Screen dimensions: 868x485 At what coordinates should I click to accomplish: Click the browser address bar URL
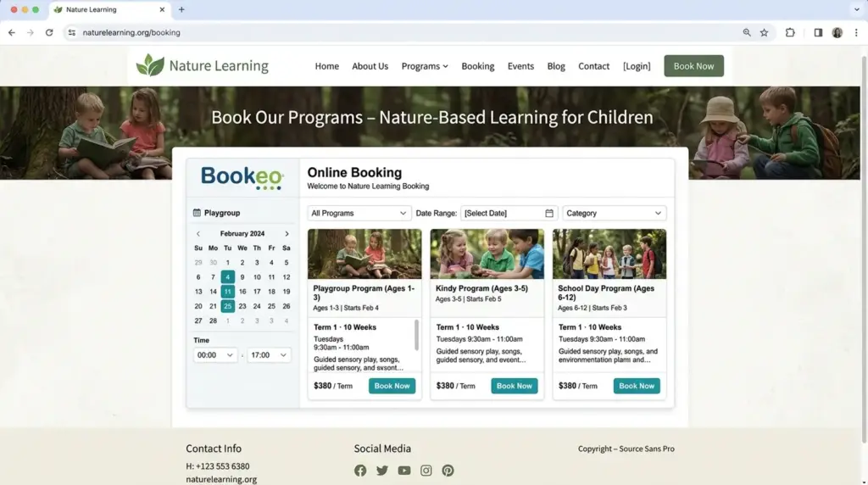point(131,33)
